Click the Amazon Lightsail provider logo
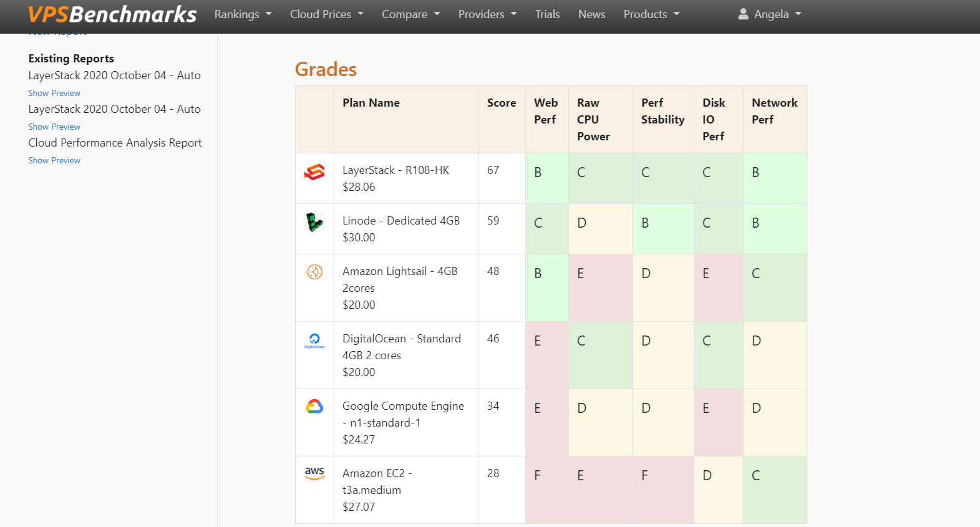The width and height of the screenshot is (980, 527). 314,272
